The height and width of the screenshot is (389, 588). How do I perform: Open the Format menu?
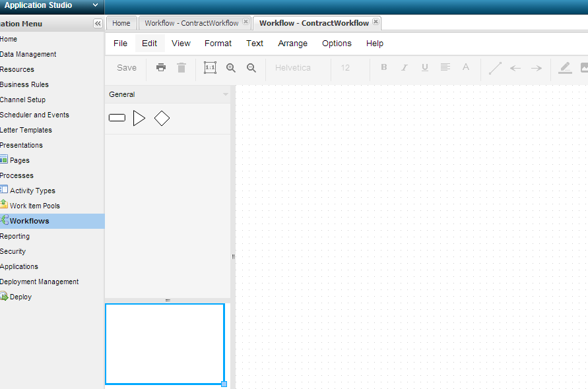pos(218,44)
